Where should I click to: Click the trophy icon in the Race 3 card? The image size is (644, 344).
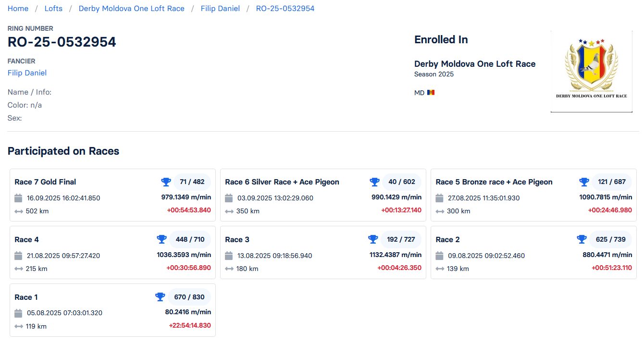(373, 239)
